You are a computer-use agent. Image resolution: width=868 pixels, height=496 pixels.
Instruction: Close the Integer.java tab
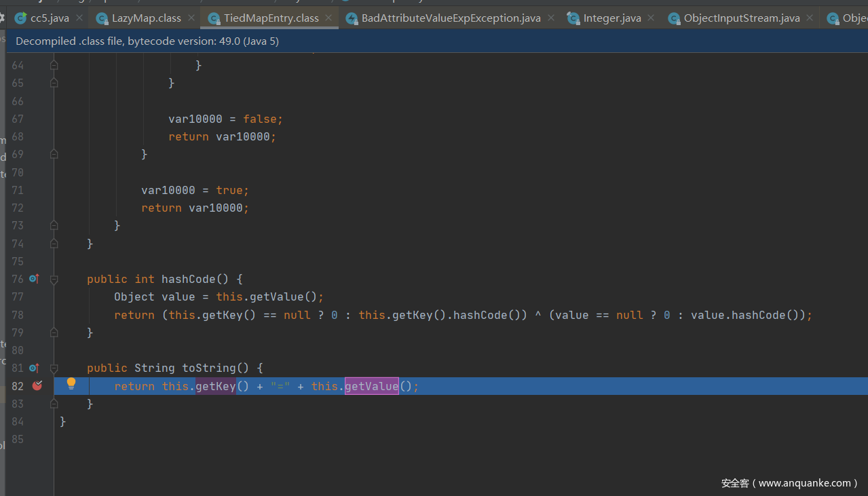652,18
